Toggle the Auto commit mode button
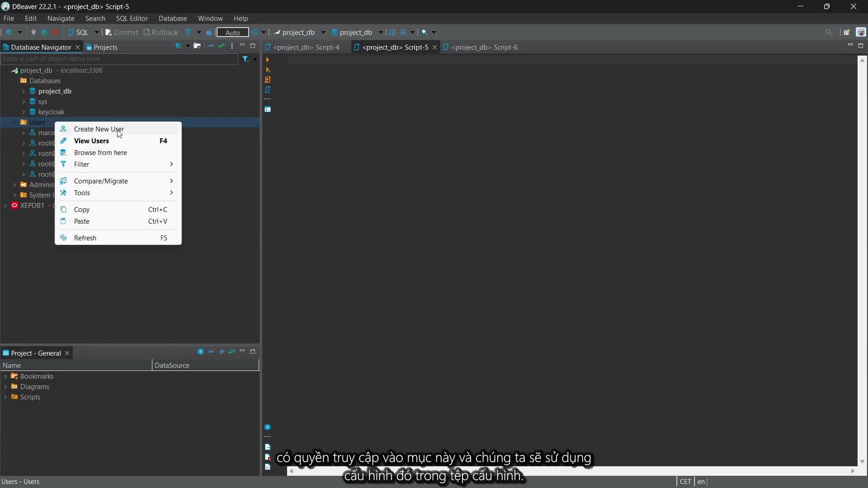This screenshot has height=488, width=868. 232,33
